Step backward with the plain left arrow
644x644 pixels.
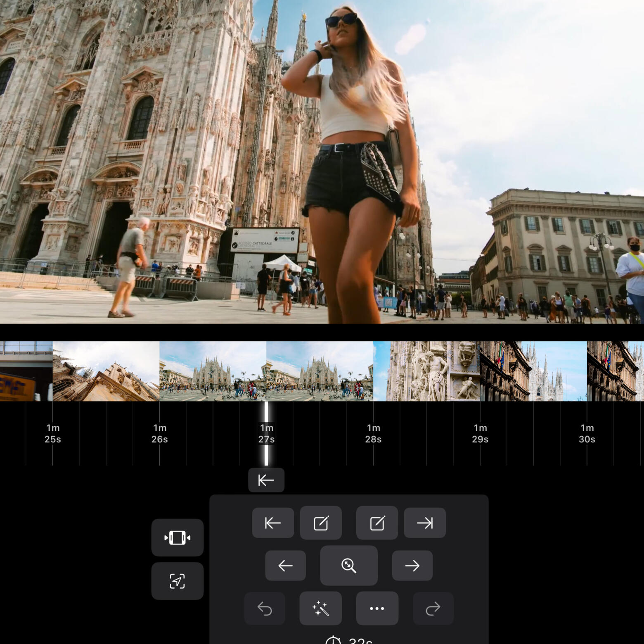coord(285,566)
